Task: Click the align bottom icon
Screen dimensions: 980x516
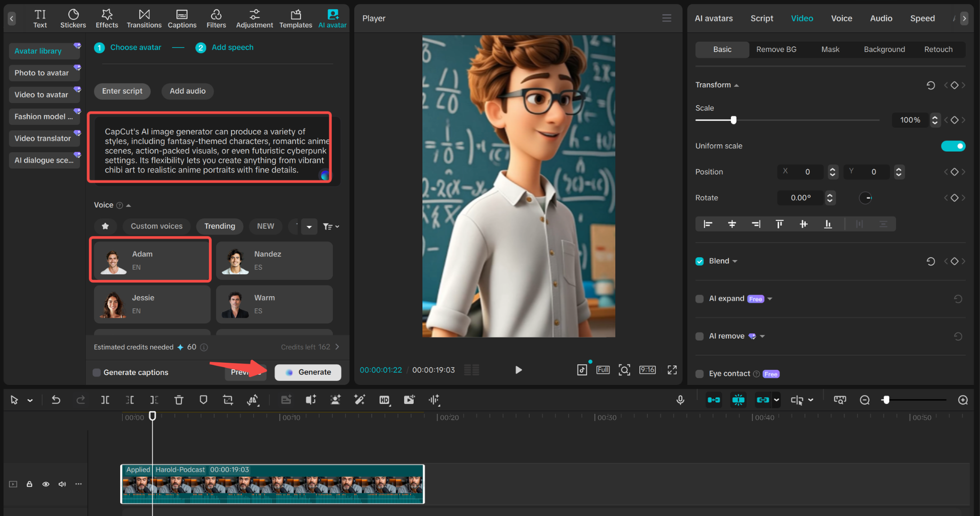Action: pyautogui.click(x=828, y=224)
